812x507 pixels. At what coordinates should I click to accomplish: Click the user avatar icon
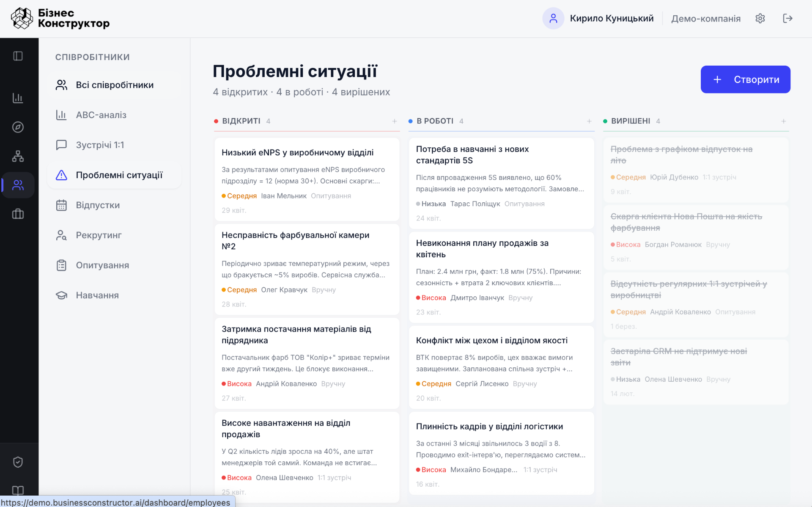[553, 18]
